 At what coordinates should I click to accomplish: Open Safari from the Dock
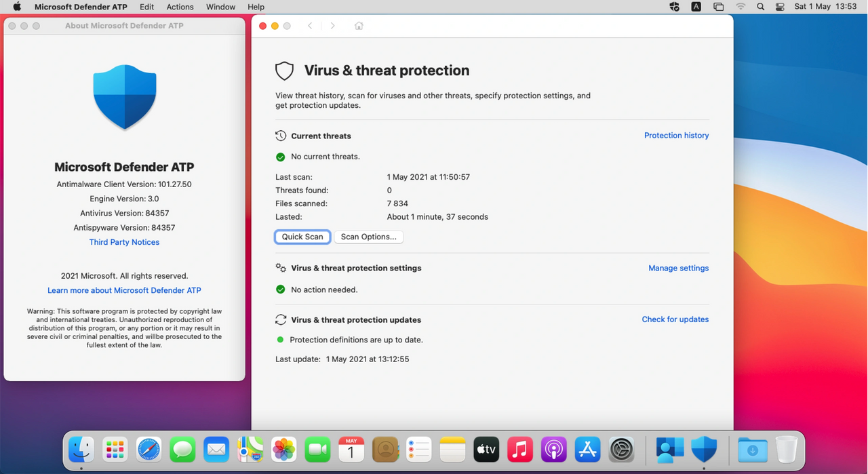pyautogui.click(x=149, y=449)
